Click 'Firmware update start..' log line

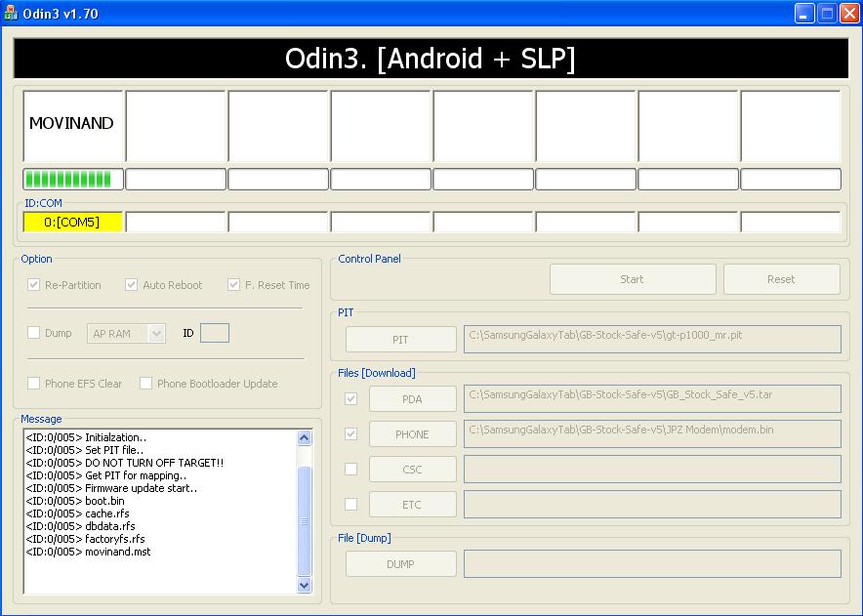click(111, 488)
